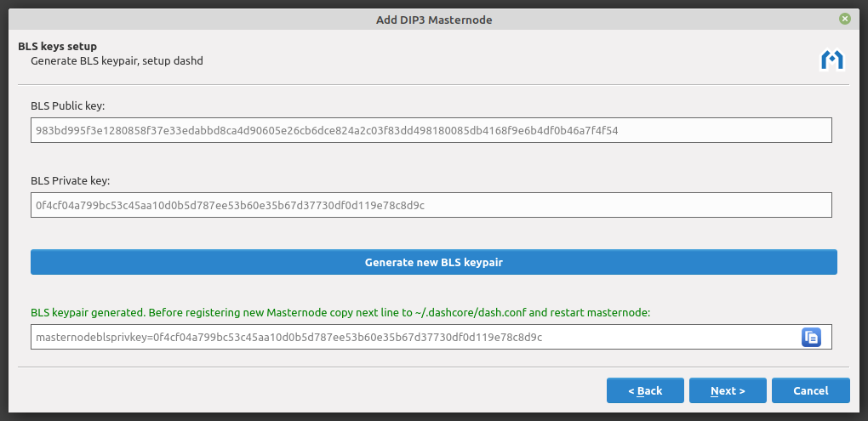The width and height of the screenshot is (868, 421).
Task: Click the copy-to-clipboard icon beside masternodeblsprivkey line
Action: click(x=810, y=338)
